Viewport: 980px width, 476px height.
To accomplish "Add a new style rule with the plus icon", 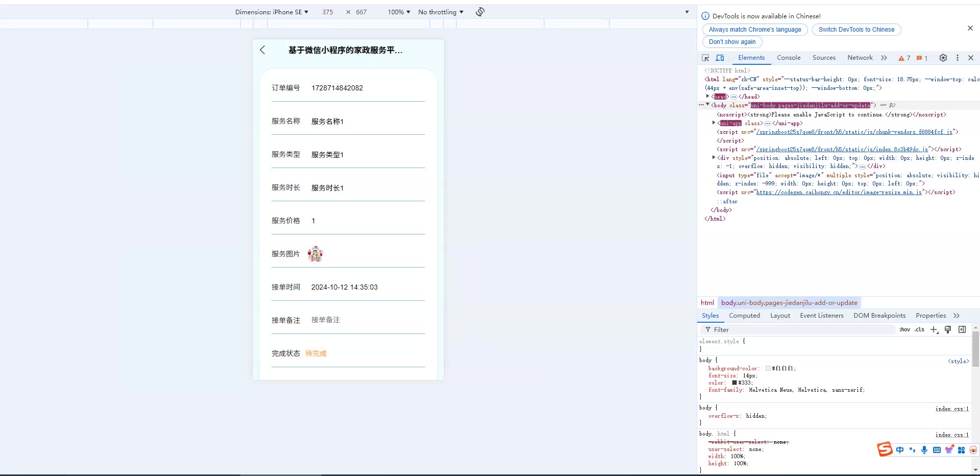I will point(934,330).
